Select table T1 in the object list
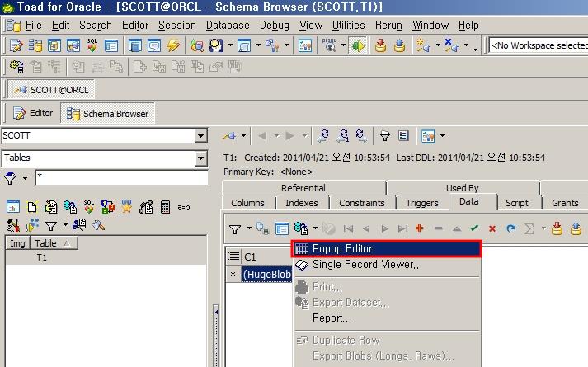This screenshot has width=588, height=367. (x=41, y=257)
